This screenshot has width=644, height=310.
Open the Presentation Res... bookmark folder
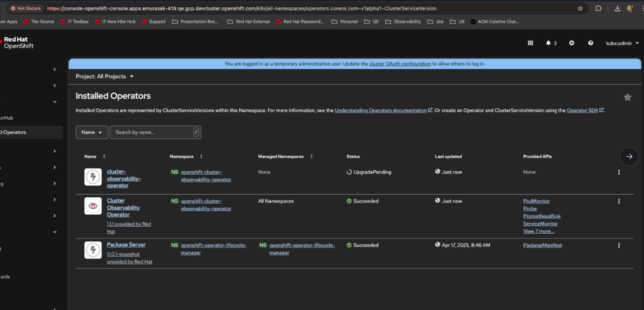point(195,21)
